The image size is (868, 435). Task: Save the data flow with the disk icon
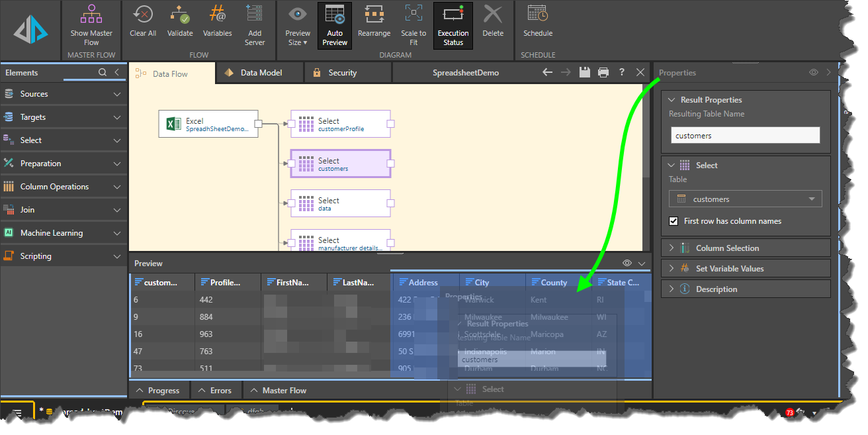584,73
